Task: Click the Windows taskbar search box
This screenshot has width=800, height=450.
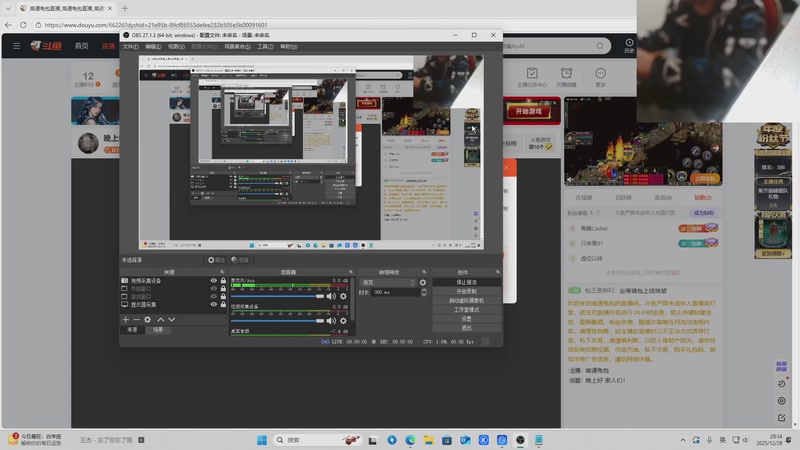Action: pyautogui.click(x=317, y=440)
